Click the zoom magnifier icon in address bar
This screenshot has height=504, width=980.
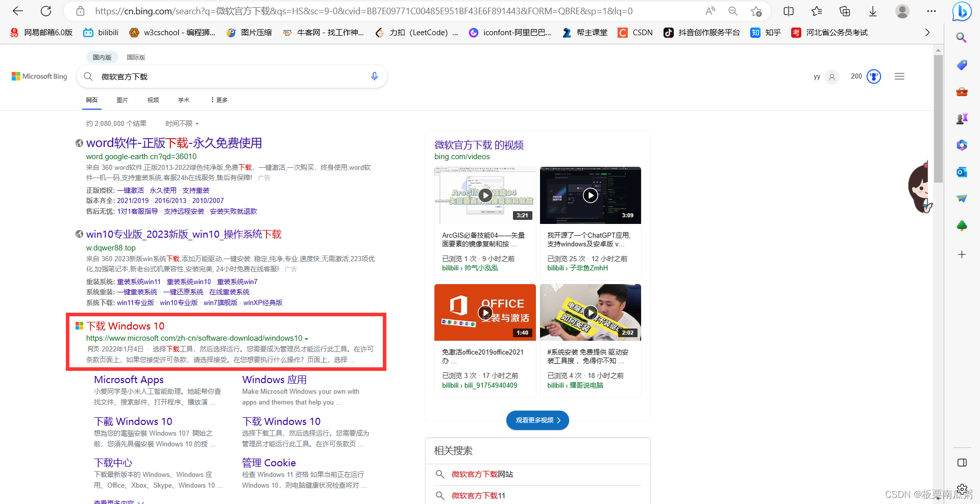tap(733, 11)
